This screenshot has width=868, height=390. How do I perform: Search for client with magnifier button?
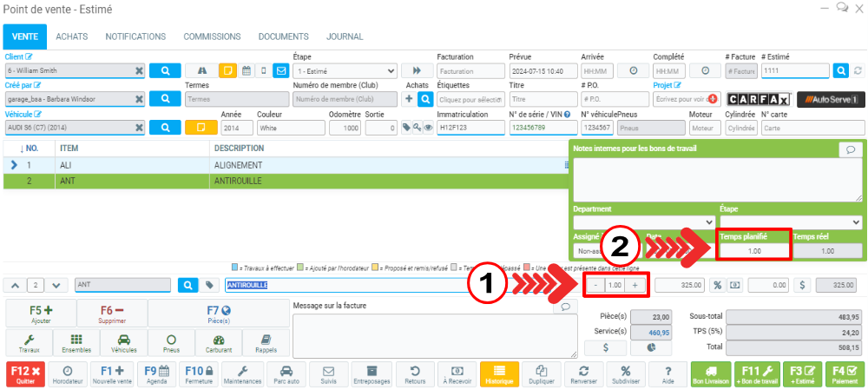[165, 71]
